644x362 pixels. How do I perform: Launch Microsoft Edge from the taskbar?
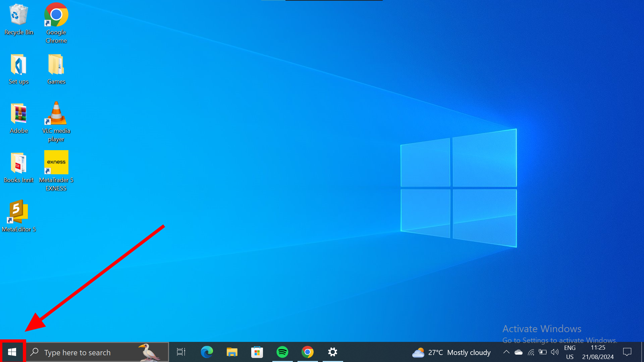207,352
